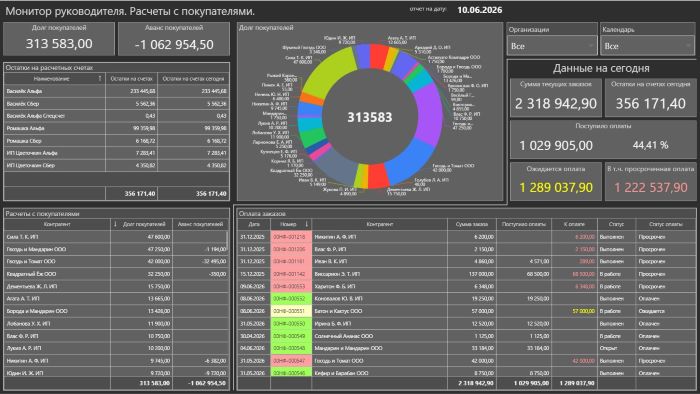
Task: Click Оплата заказов total 2 318 942,90 in footer
Action: 476,383
